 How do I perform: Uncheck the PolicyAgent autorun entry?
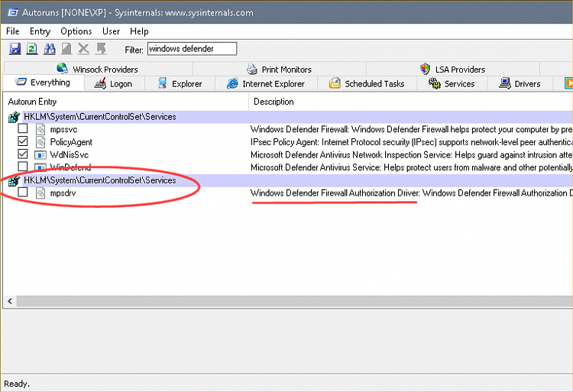23,141
